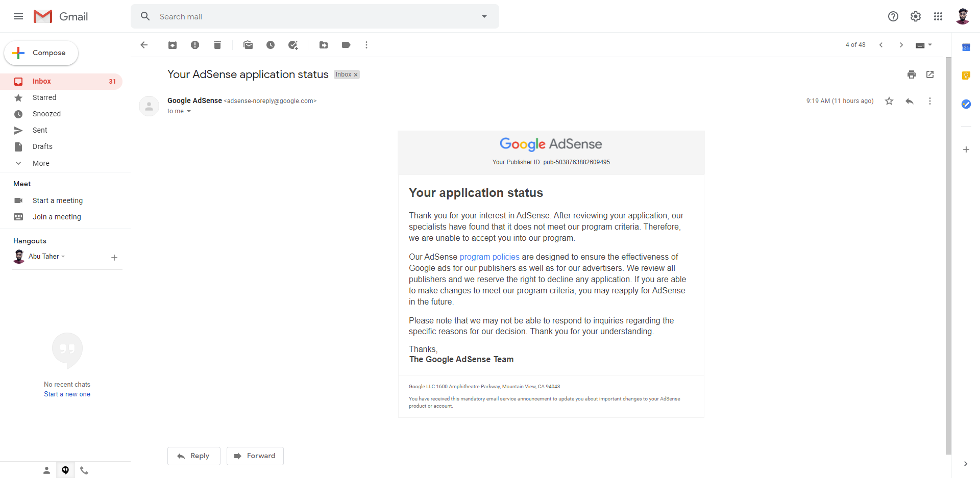Toggle the main menu hamburger

tap(18, 16)
